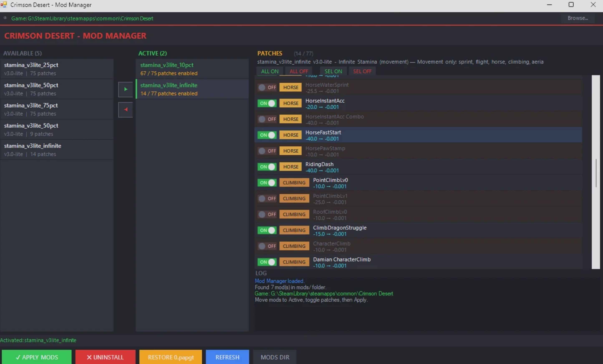This screenshot has height=364, width=603.
Task: Click the green APPLY MODS button
Action: (37, 357)
